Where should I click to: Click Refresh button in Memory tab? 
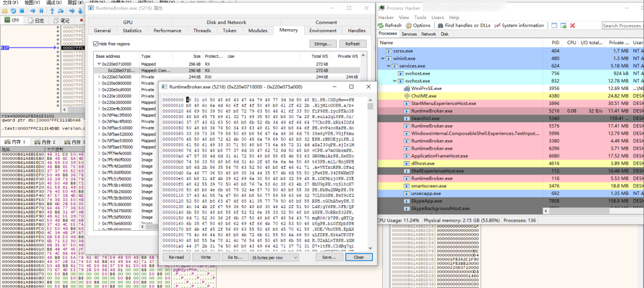[352, 44]
